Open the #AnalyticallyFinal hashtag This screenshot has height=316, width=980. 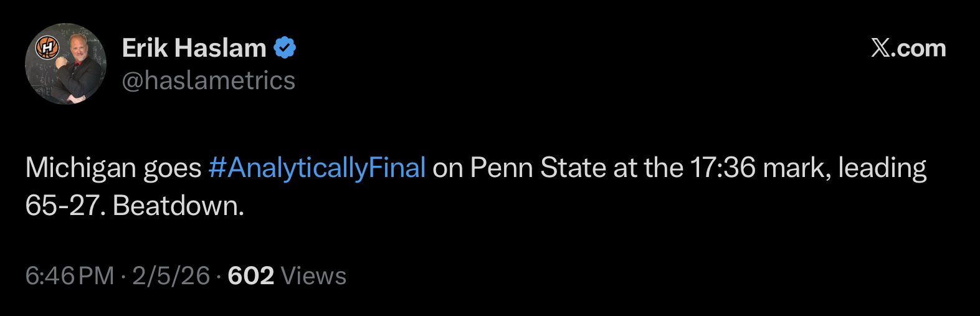(x=317, y=168)
